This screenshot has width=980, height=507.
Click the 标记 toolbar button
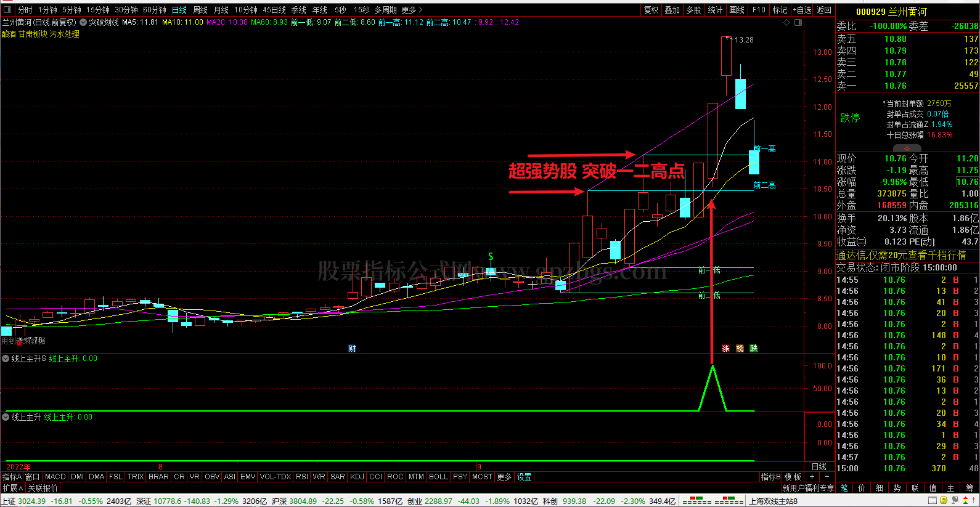(780, 10)
